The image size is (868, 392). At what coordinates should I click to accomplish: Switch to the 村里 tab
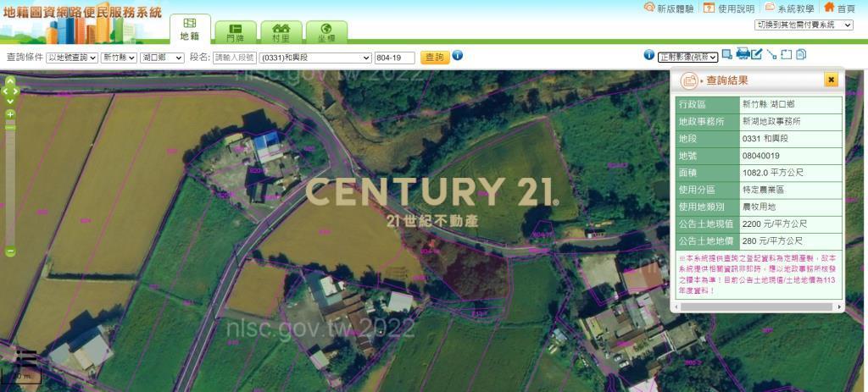[281, 33]
